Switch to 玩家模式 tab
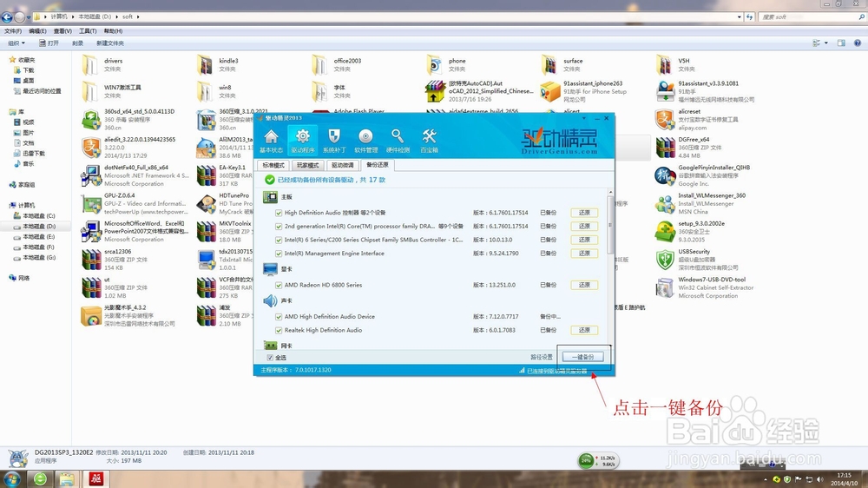The width and height of the screenshot is (868, 488). pos(307,165)
